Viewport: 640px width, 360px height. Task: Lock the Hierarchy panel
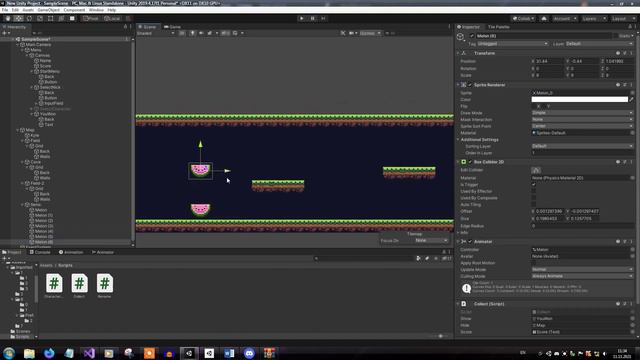tap(125, 27)
